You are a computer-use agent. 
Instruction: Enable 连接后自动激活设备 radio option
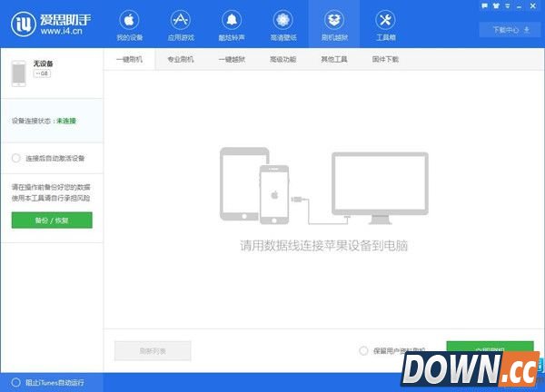(x=16, y=158)
